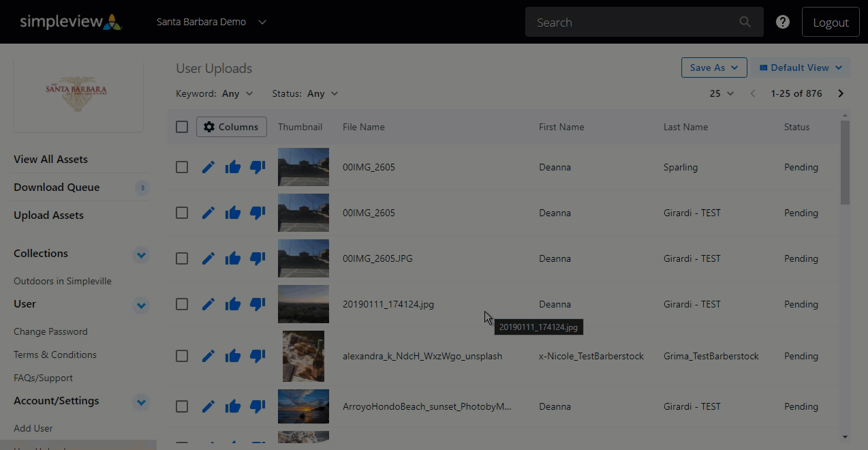The height and width of the screenshot is (450, 868).
Task: Open the Download Queue
Action: pos(57,187)
